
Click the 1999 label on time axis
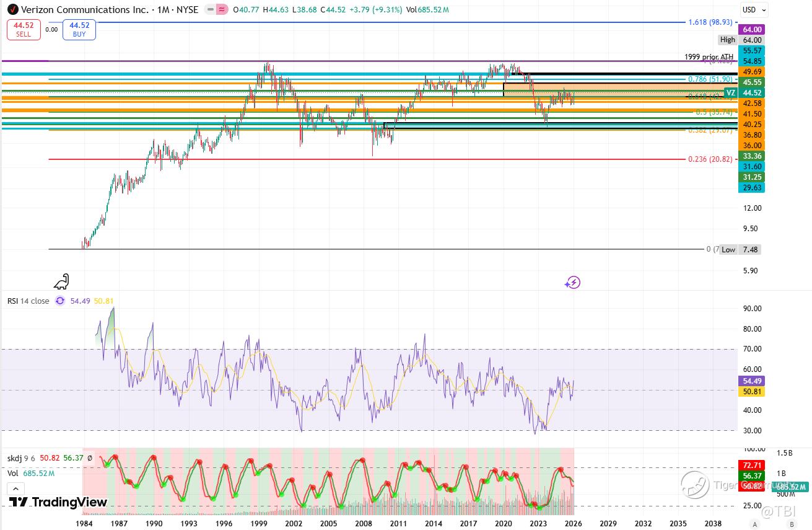tap(259, 524)
